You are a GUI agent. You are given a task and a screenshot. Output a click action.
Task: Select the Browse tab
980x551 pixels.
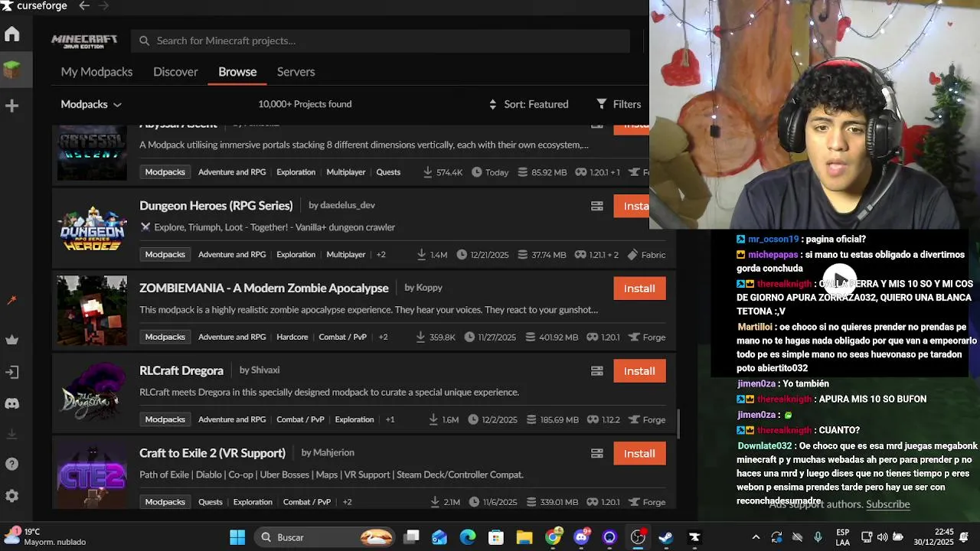[237, 72]
